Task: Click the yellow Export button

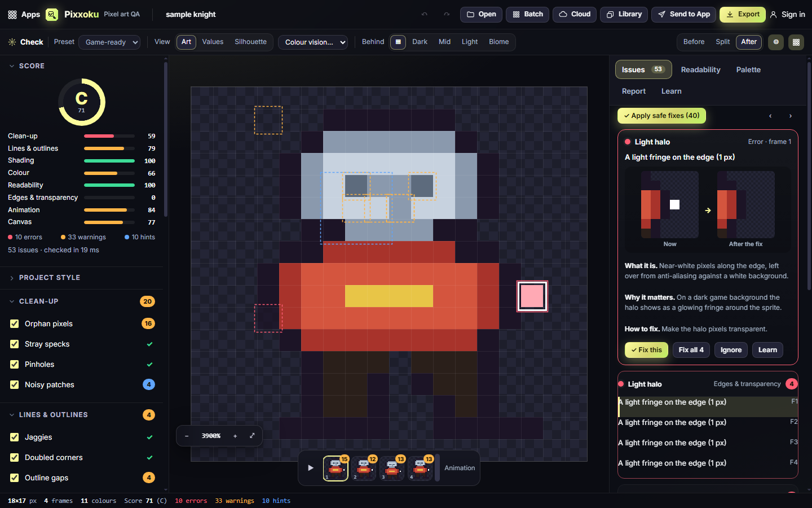Action: (743, 15)
